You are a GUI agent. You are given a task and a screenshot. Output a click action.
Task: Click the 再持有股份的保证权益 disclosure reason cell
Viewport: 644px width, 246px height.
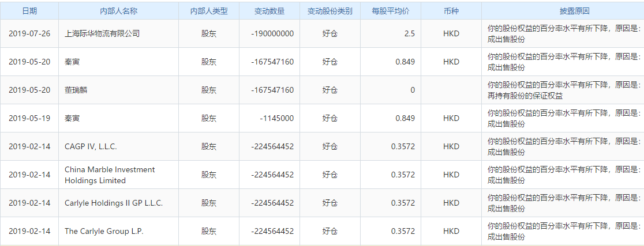tap(563, 90)
